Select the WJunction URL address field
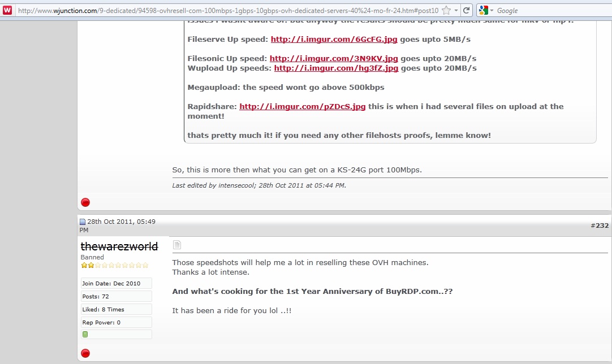Viewport: 612px width, 364px height. click(229, 11)
